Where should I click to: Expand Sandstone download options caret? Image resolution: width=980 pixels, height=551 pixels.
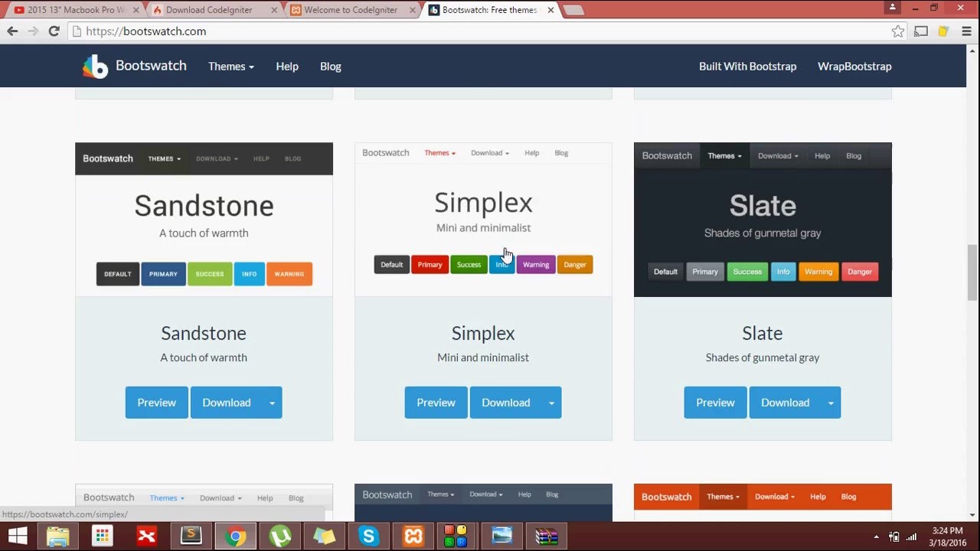[272, 403]
